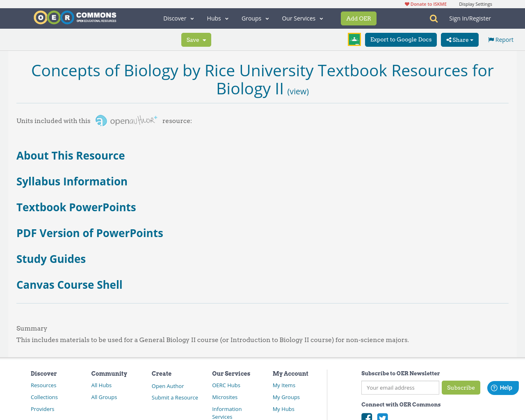Open the Textbook PowerPoints unit

pyautogui.click(x=76, y=207)
